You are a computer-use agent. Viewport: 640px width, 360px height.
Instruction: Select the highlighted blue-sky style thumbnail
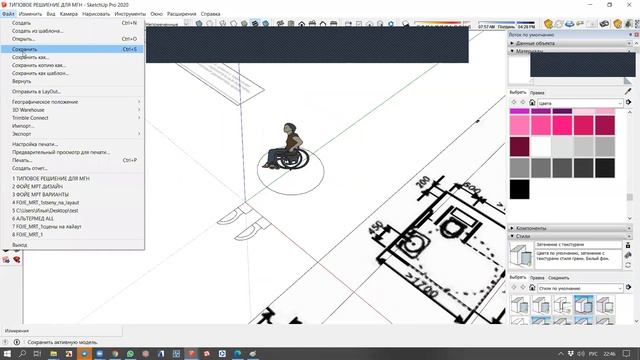[583, 305]
